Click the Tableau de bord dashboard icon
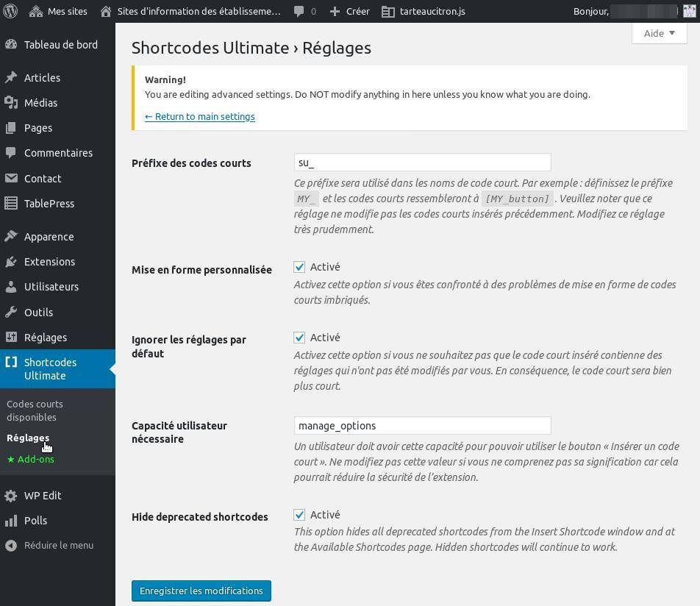Viewport: 700px width, 606px height. [10, 45]
